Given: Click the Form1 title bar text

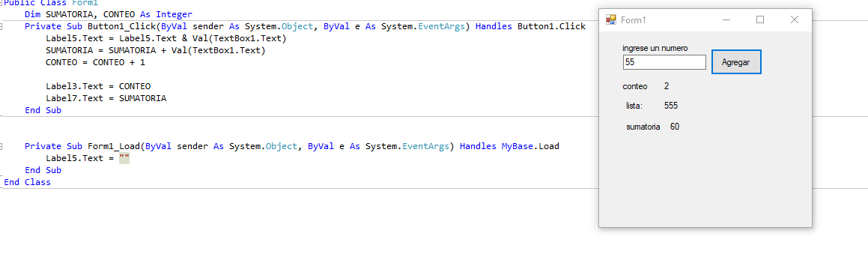Looking at the screenshot, I should [634, 20].
